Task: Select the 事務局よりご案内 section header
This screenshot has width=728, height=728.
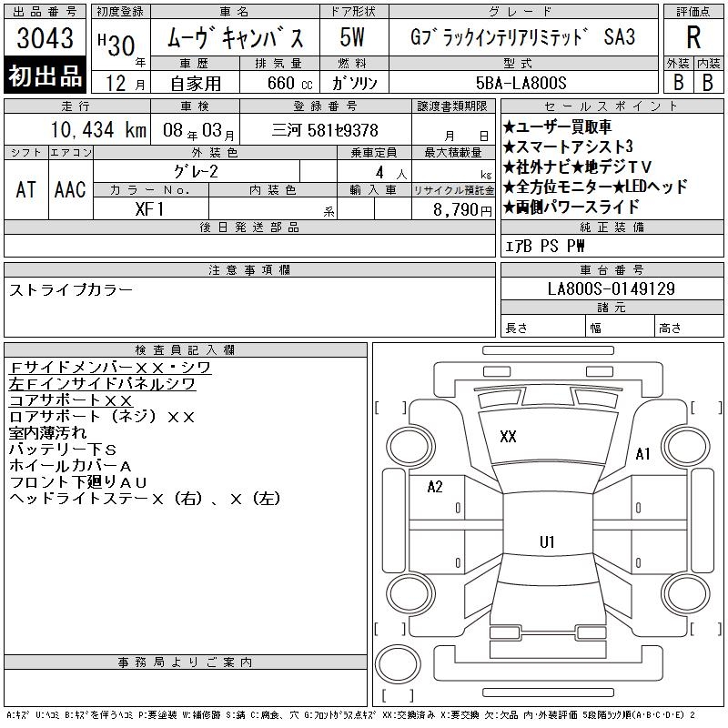Action: click(x=186, y=662)
